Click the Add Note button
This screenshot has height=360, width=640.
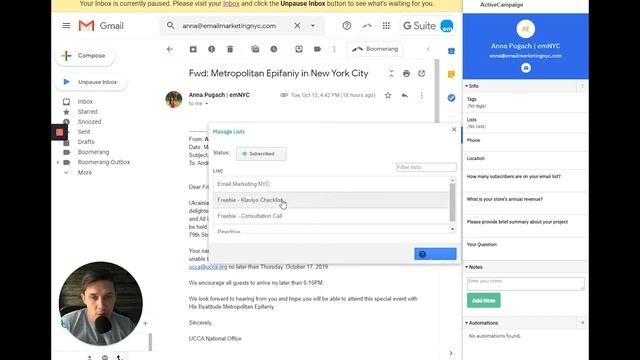point(484,300)
